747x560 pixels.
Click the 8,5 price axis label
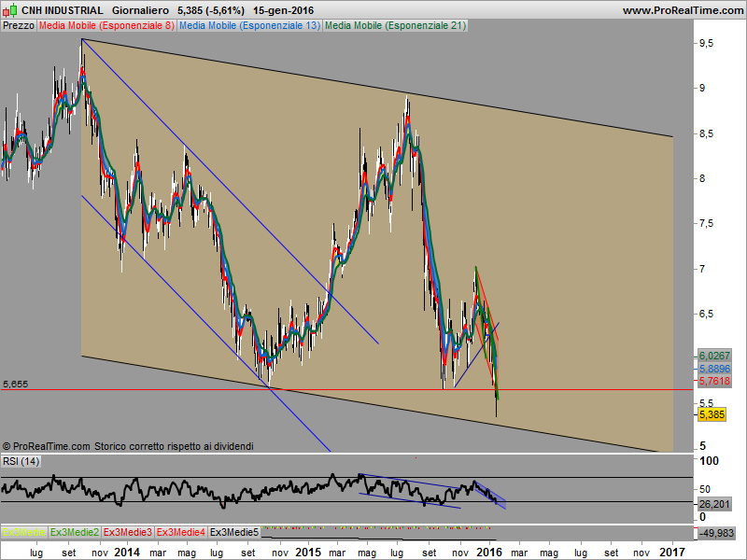click(706, 133)
